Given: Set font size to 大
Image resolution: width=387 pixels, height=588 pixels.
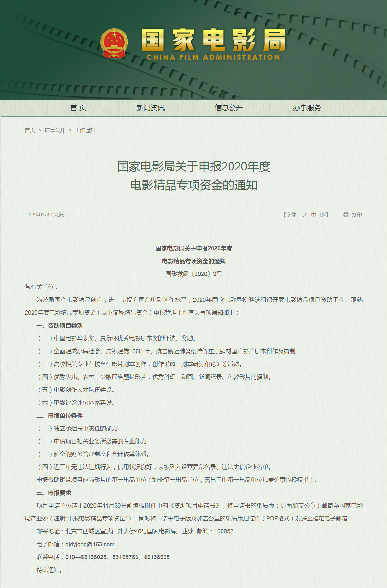Looking at the screenshot, I should (x=305, y=215).
